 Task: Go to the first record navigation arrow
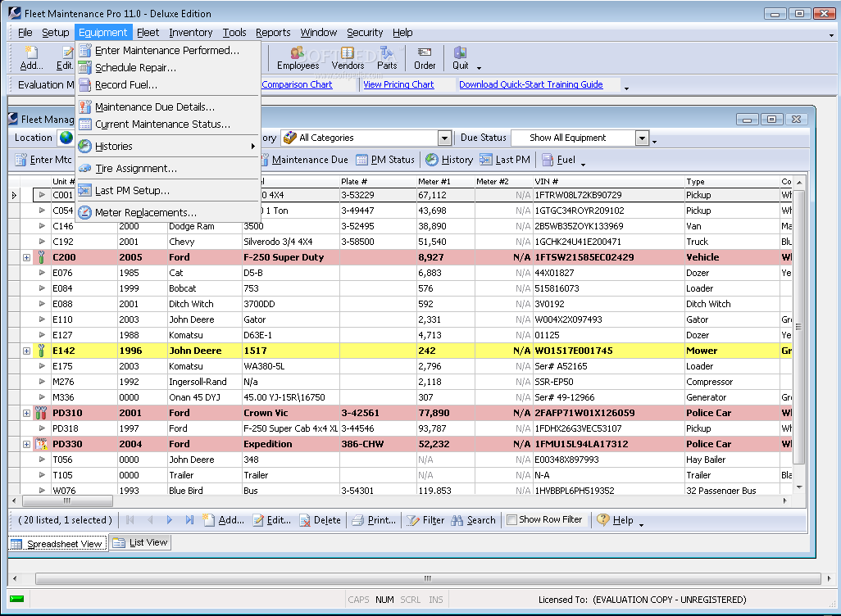coord(130,520)
